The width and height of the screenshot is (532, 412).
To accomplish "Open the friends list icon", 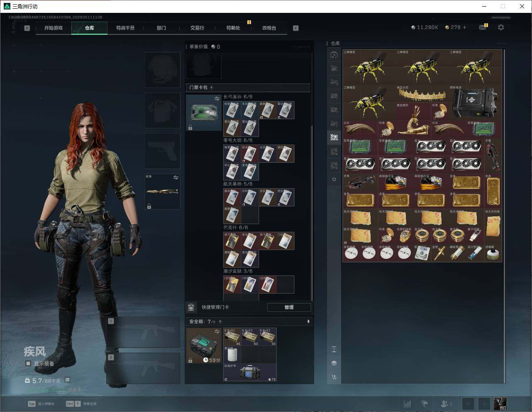I will pos(446,404).
